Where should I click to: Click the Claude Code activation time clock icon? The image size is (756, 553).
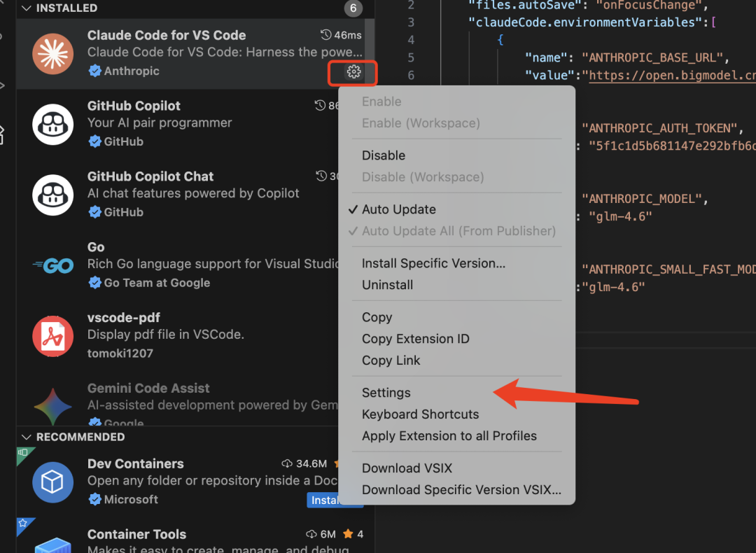pos(326,35)
